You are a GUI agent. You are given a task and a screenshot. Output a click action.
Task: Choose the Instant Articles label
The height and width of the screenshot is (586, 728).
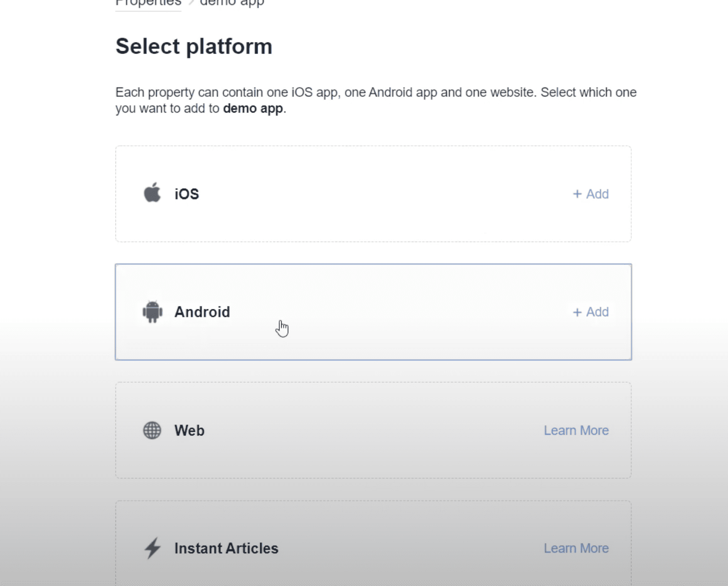(x=226, y=548)
